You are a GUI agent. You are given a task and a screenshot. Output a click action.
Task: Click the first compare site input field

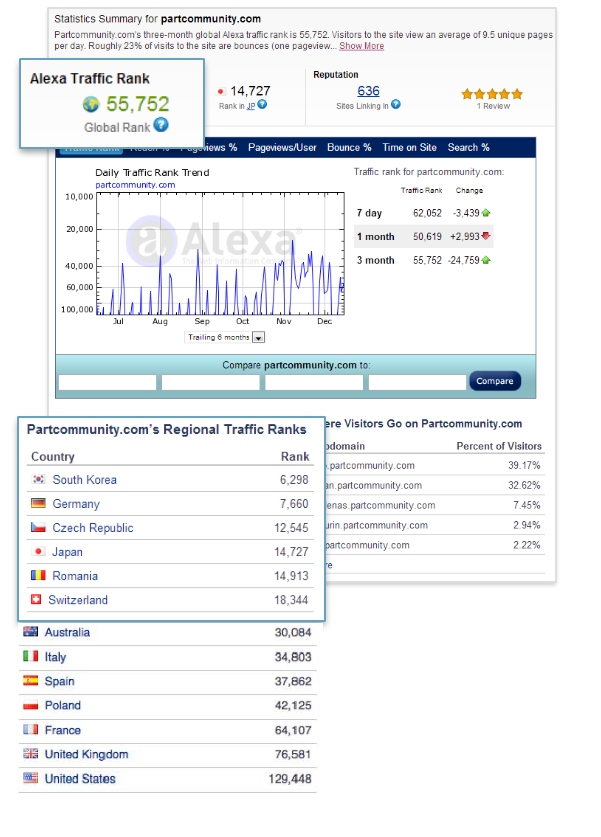point(107,381)
